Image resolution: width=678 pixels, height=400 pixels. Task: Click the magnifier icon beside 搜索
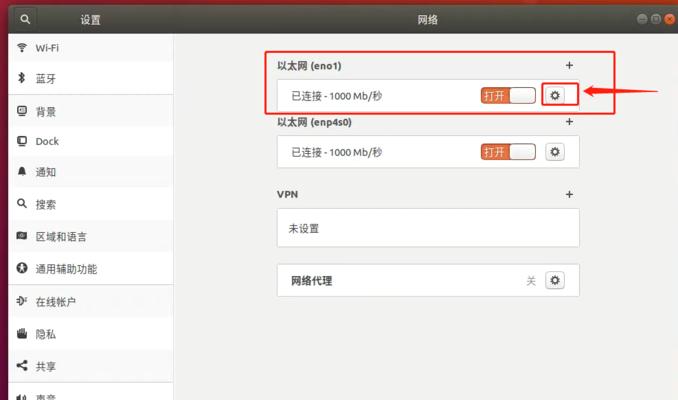click(x=22, y=203)
